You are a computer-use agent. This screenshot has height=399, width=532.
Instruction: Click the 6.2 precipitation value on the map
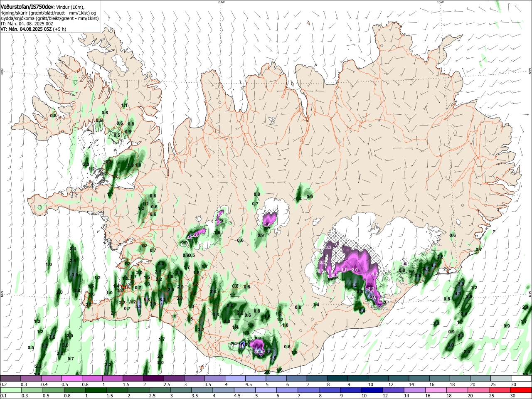tap(163, 299)
